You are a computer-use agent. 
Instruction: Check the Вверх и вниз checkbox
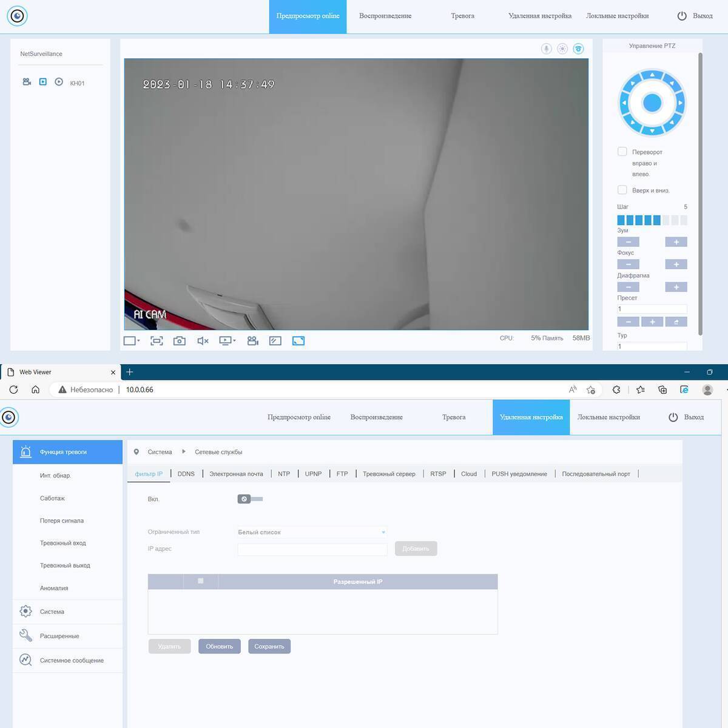[622, 190]
